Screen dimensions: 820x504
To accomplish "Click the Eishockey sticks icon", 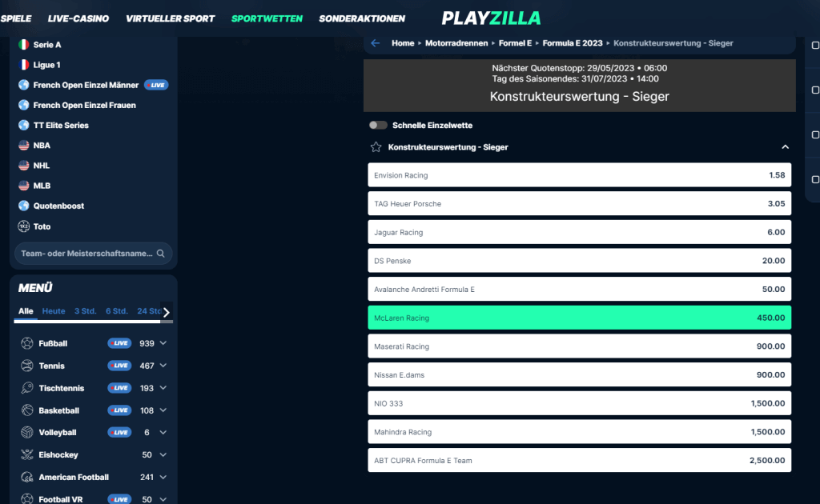I will pos(26,455).
